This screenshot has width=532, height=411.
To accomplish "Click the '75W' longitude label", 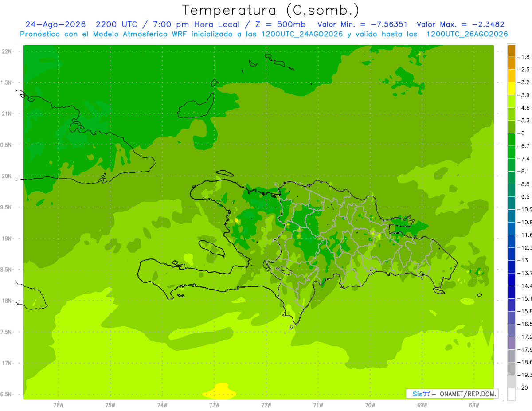I will coord(110,405).
